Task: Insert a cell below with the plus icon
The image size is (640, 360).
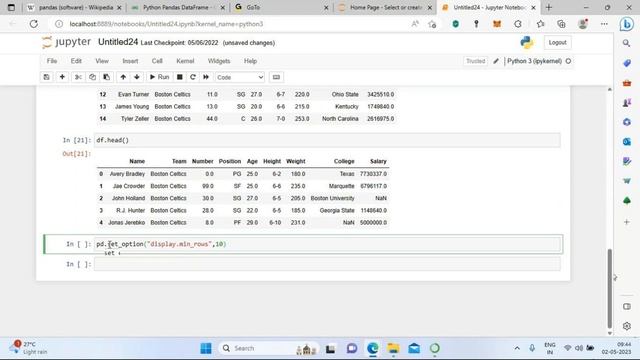Action: coord(62,77)
